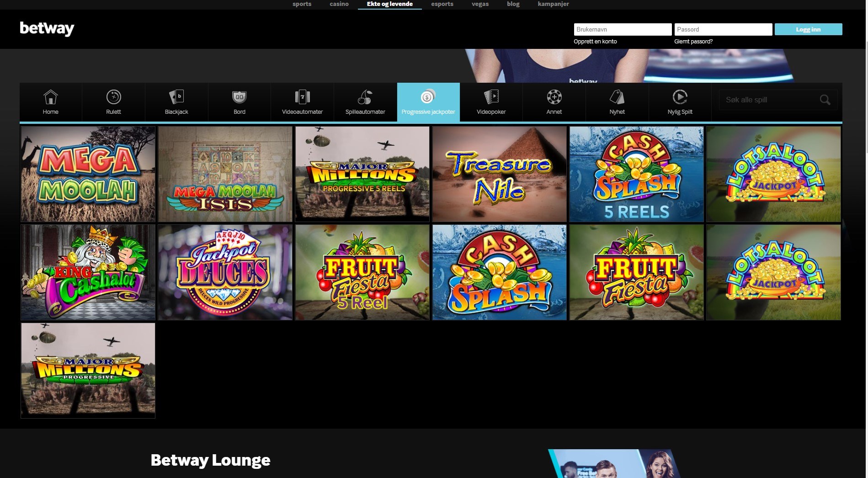
Task: Open the Spilleautomater category
Action: point(365,101)
